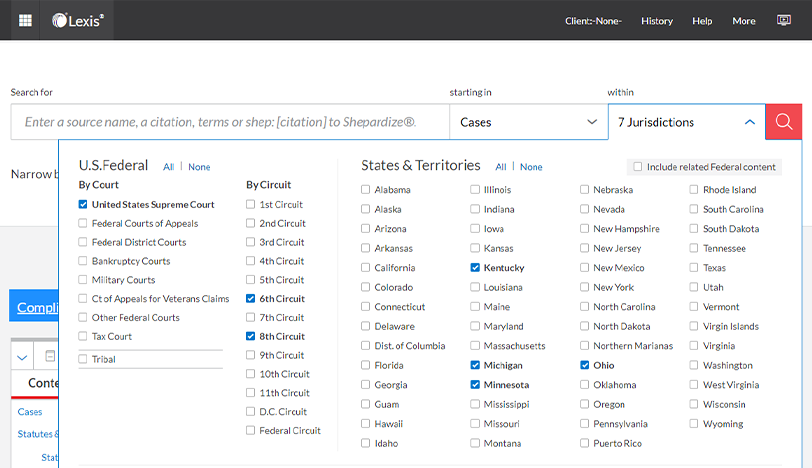Open the product grid launcher icon
The image size is (812, 468).
25,20
